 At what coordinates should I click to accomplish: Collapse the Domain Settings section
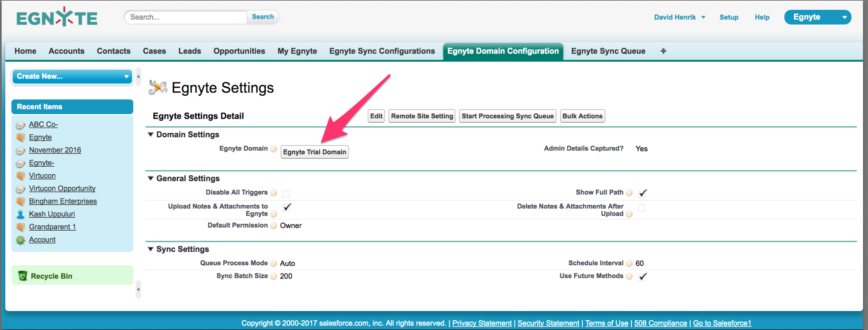pos(151,134)
